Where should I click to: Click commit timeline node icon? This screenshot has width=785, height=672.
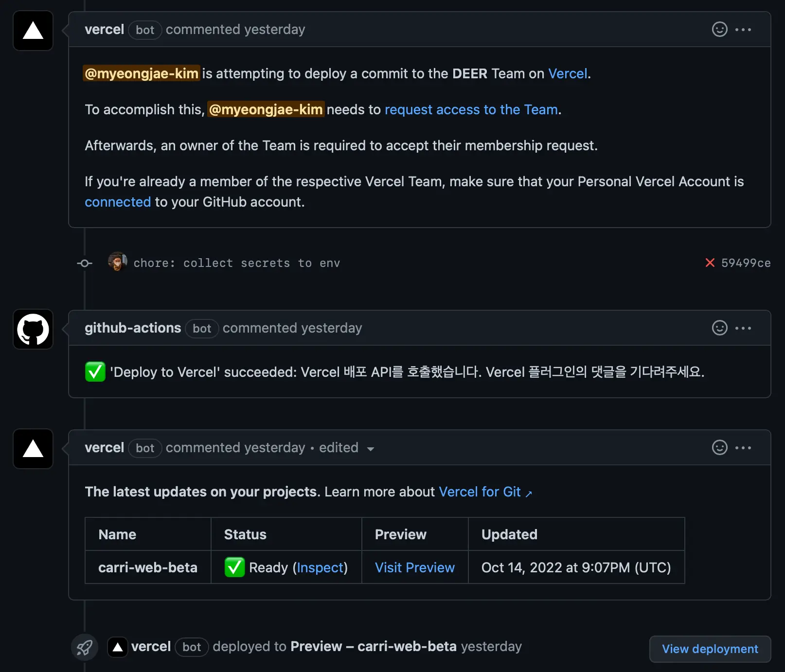[85, 263]
